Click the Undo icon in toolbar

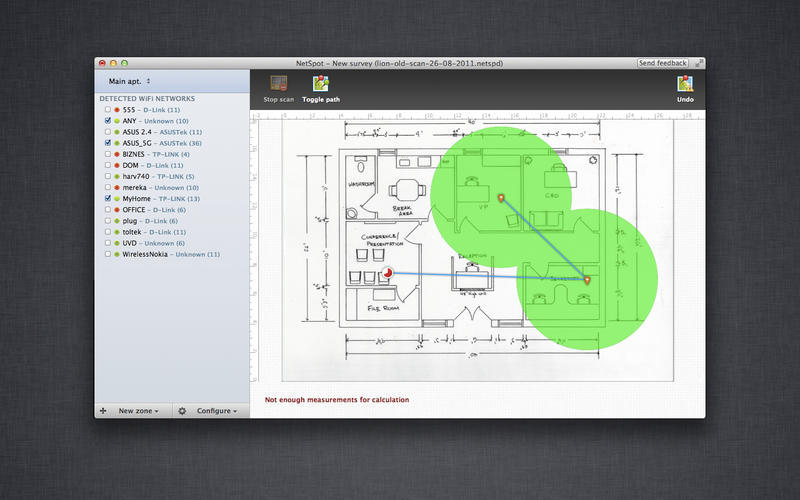click(x=685, y=85)
